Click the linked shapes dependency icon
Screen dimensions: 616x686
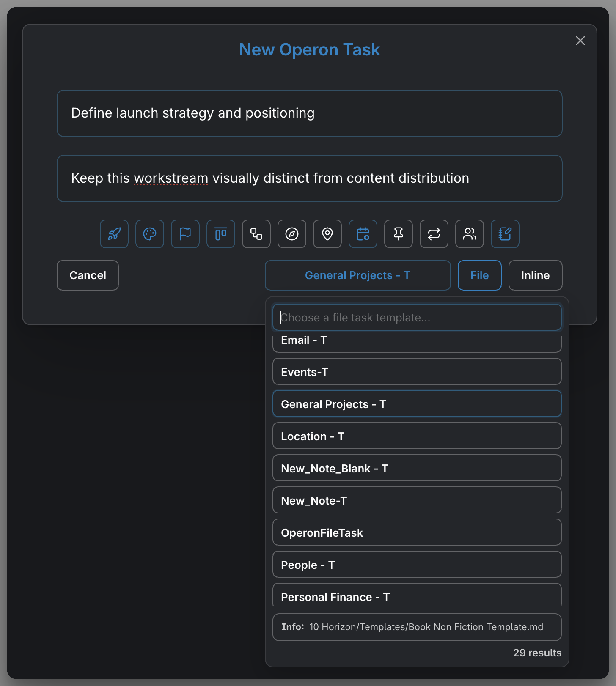(x=256, y=234)
